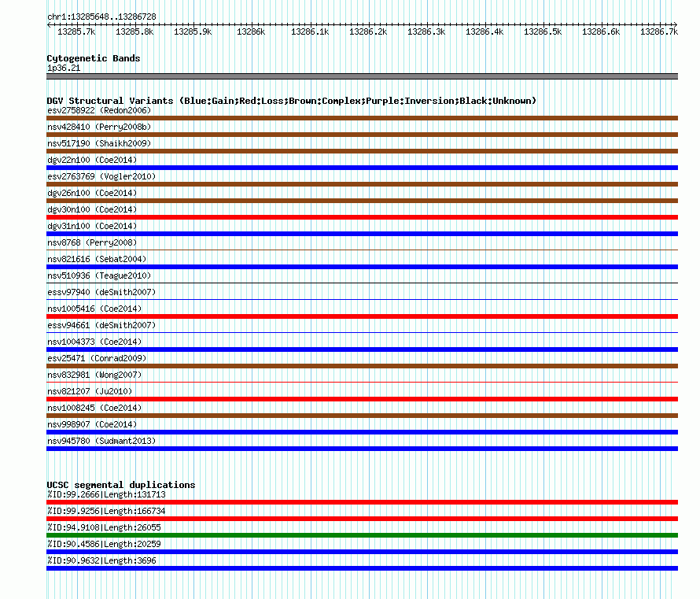Select the DGV Structural Variants track title
The height and width of the screenshot is (599, 700).
pos(292,101)
